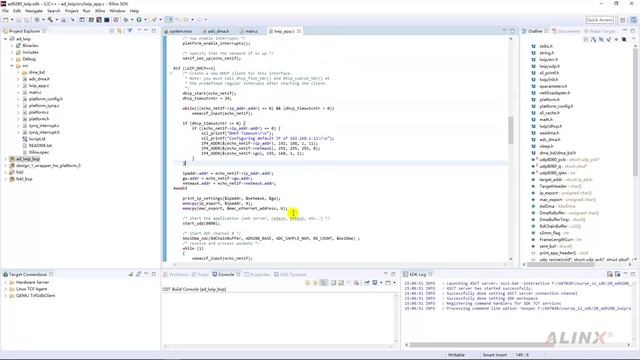Click the SDK Log horizontal scrollbar
640x360 pixels.
point(482,345)
